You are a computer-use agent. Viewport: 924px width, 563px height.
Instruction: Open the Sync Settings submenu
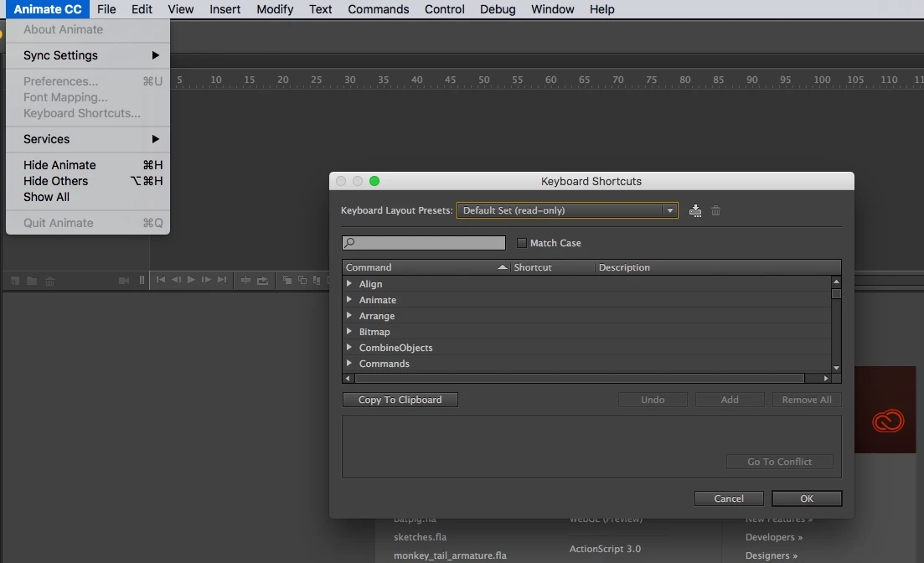click(88, 55)
